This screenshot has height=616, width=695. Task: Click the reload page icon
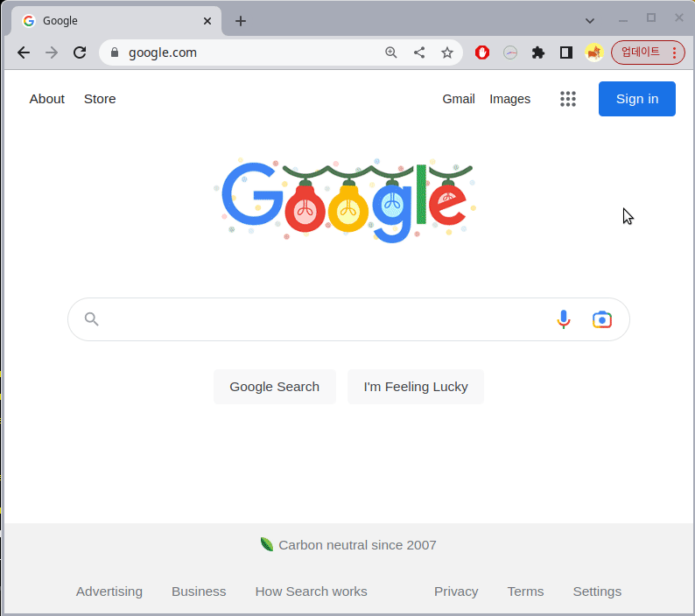[80, 52]
